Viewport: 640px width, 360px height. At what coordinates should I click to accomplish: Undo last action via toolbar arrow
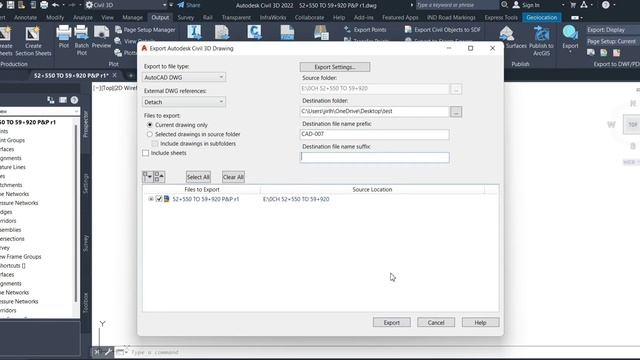click(55, 5)
